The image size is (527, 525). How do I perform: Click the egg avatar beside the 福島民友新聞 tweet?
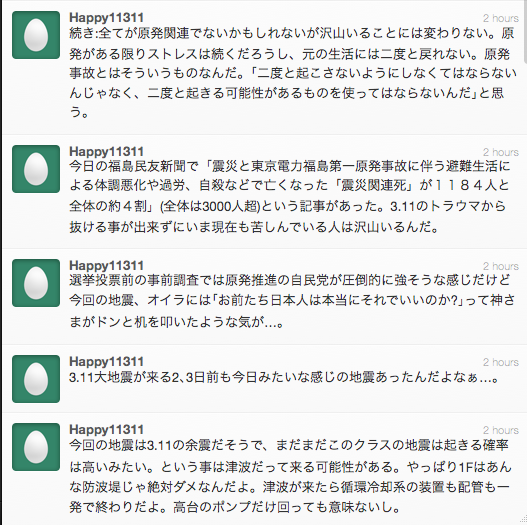tap(36, 169)
